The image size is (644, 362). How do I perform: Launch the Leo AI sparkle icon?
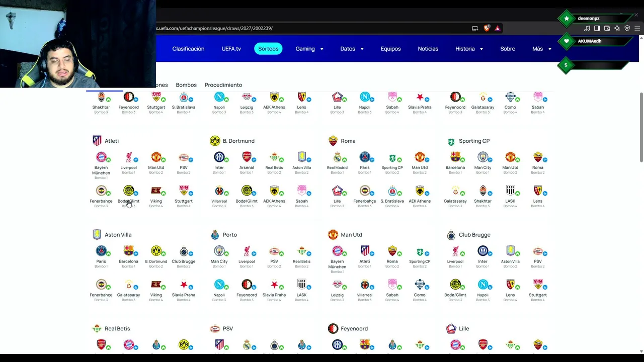point(617,28)
